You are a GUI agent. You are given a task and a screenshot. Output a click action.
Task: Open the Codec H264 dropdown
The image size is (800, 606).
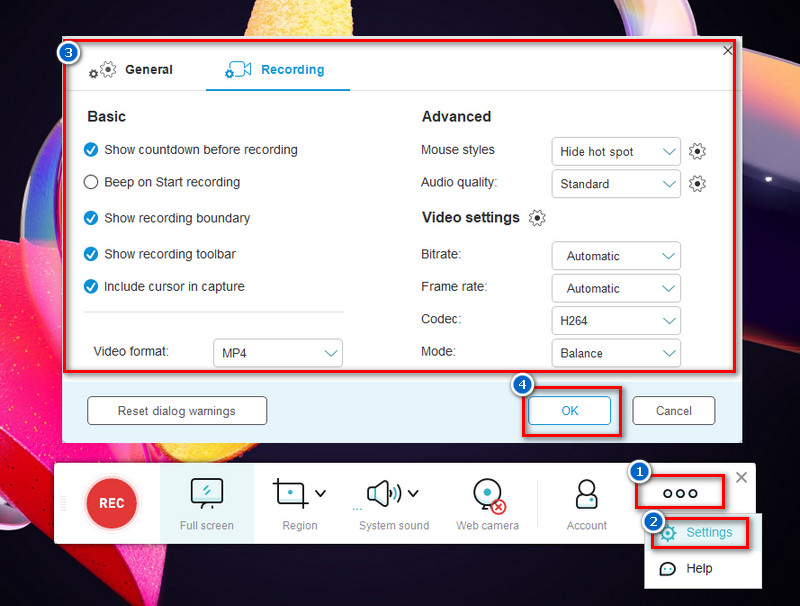click(x=616, y=321)
